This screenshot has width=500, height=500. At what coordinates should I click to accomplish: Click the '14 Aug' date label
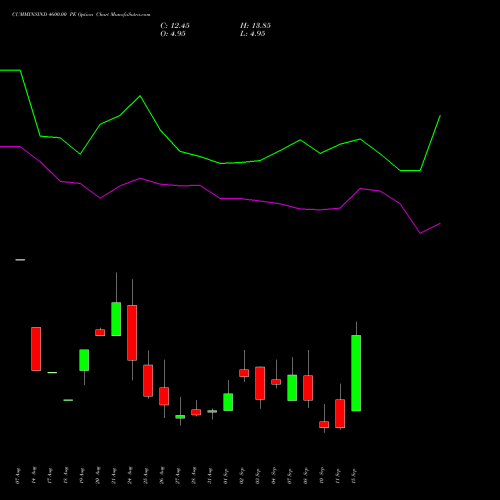[x=34, y=476]
